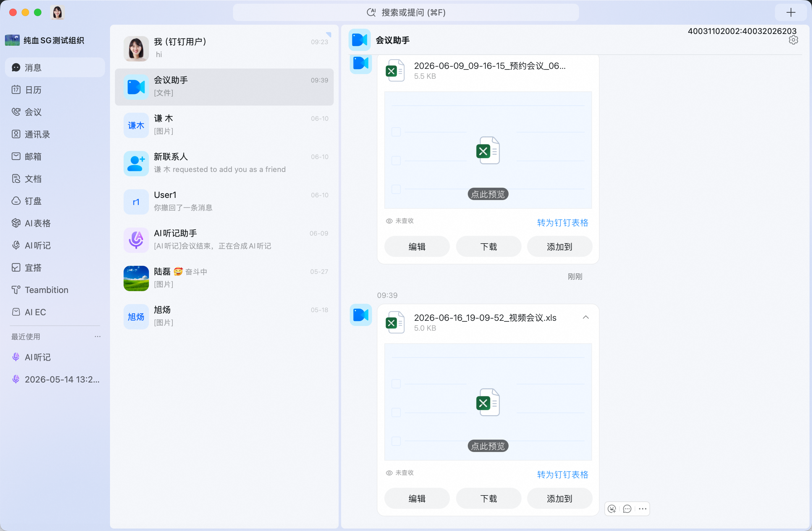Click 未查收 status under 视频会议.xls file

tap(400, 473)
